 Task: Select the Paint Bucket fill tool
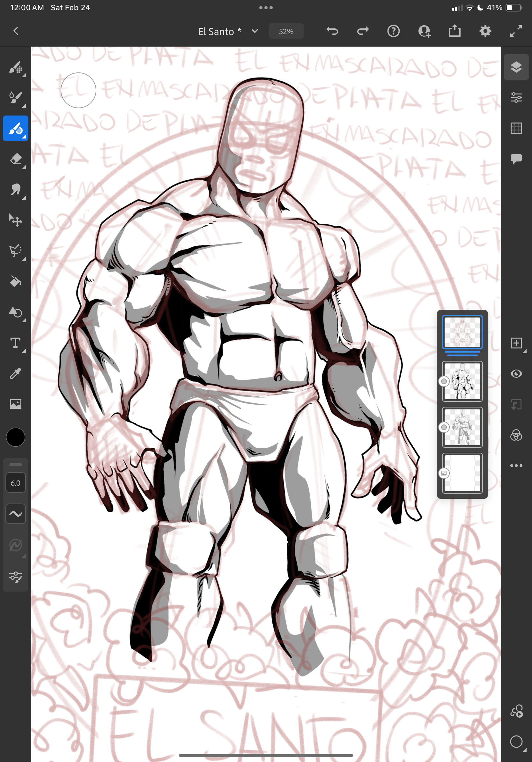[16, 281]
